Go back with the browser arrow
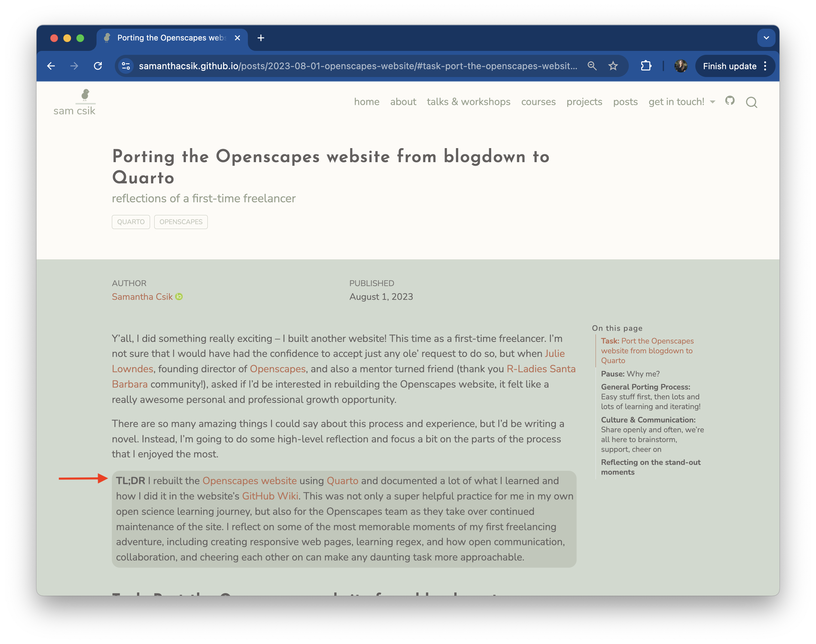The height and width of the screenshot is (644, 816). pyautogui.click(x=51, y=66)
